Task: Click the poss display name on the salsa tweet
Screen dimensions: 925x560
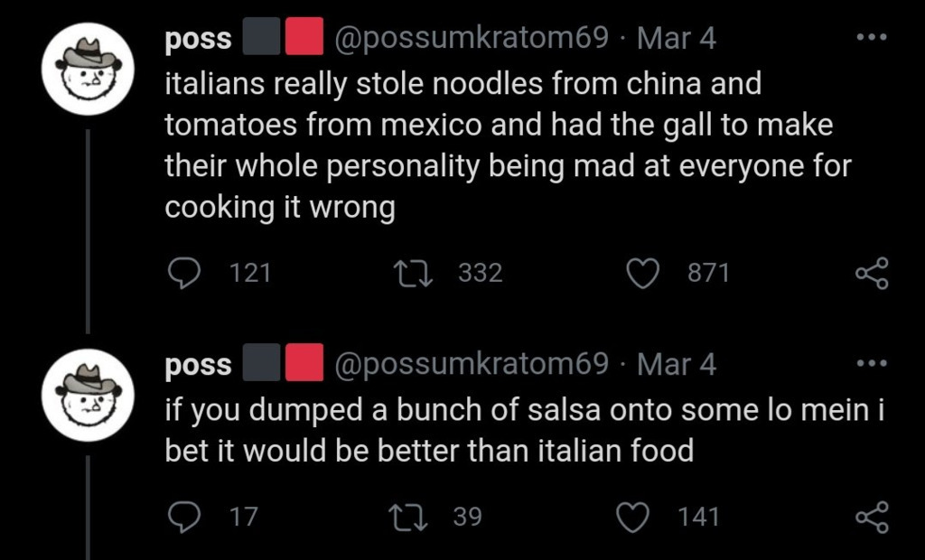Action: (x=199, y=366)
